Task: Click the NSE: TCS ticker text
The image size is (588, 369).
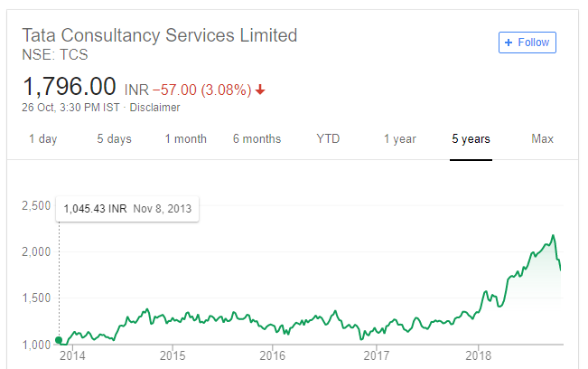Action: coord(55,55)
